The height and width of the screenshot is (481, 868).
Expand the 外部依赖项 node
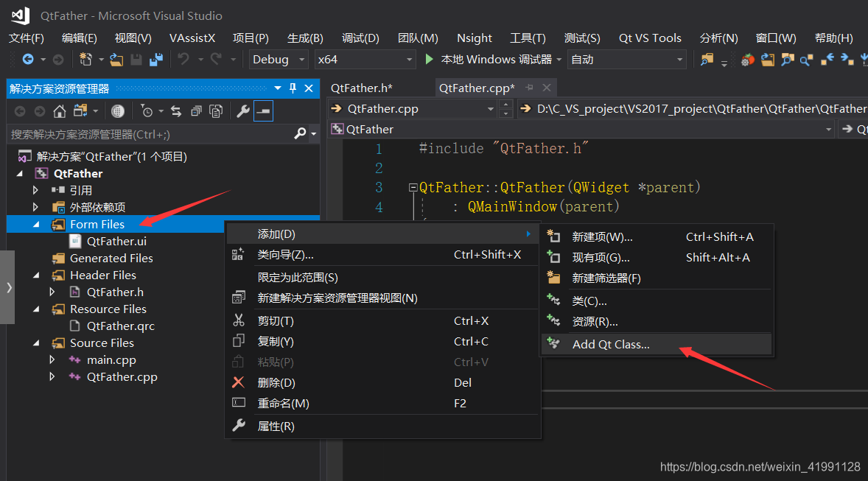tap(35, 207)
